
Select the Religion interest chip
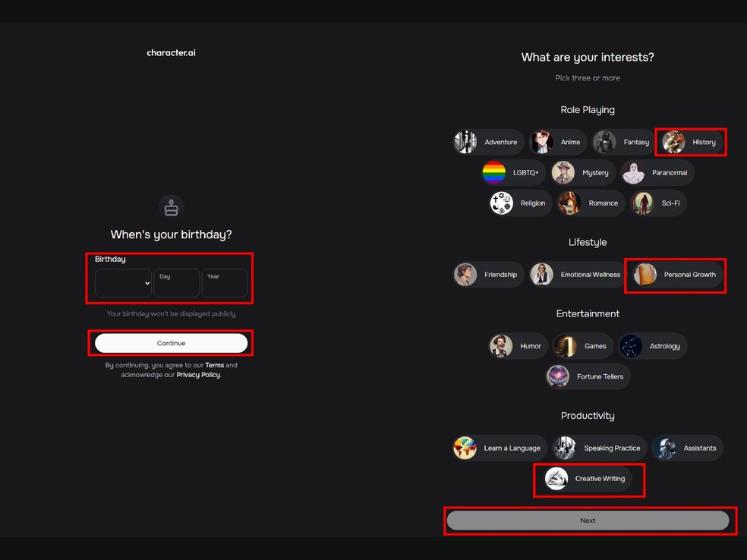521,203
